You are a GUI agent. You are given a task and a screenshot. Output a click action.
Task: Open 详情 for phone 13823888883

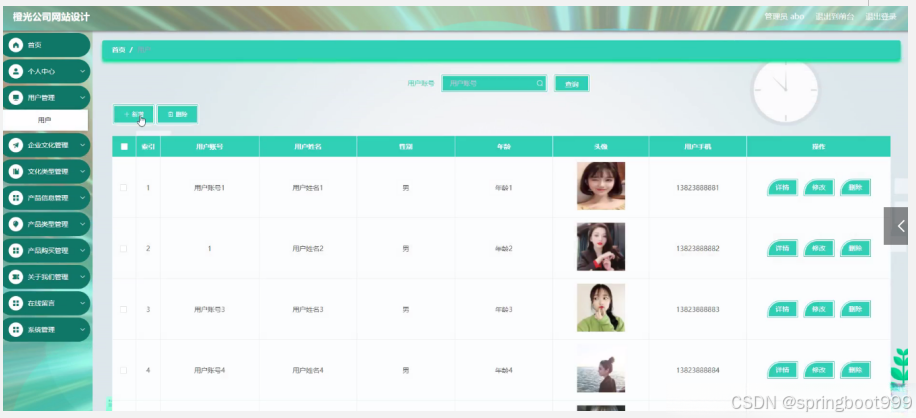pos(782,309)
